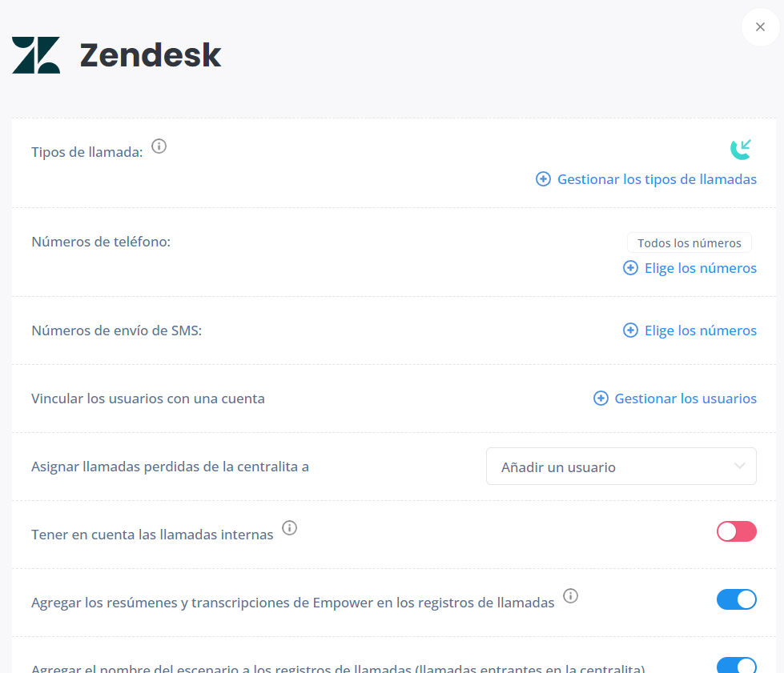Choose numbers for Números de envío de SMS
The image size is (784, 673).
click(700, 330)
